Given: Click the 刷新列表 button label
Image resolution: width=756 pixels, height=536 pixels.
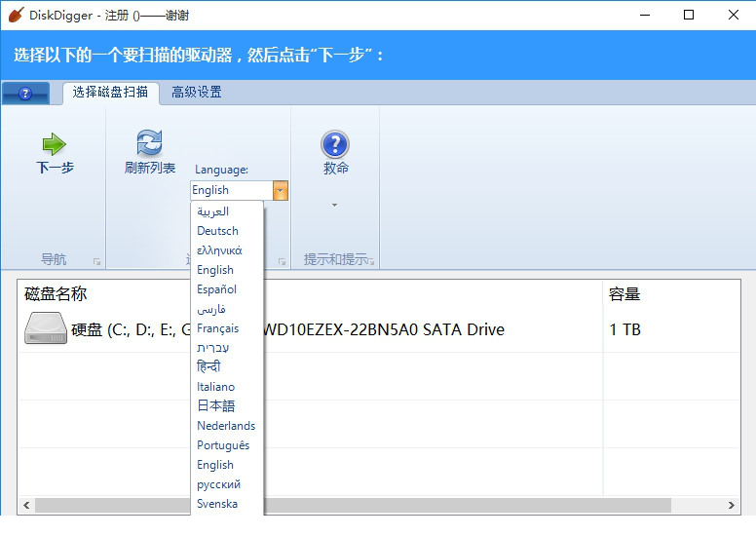Looking at the screenshot, I should click(149, 168).
